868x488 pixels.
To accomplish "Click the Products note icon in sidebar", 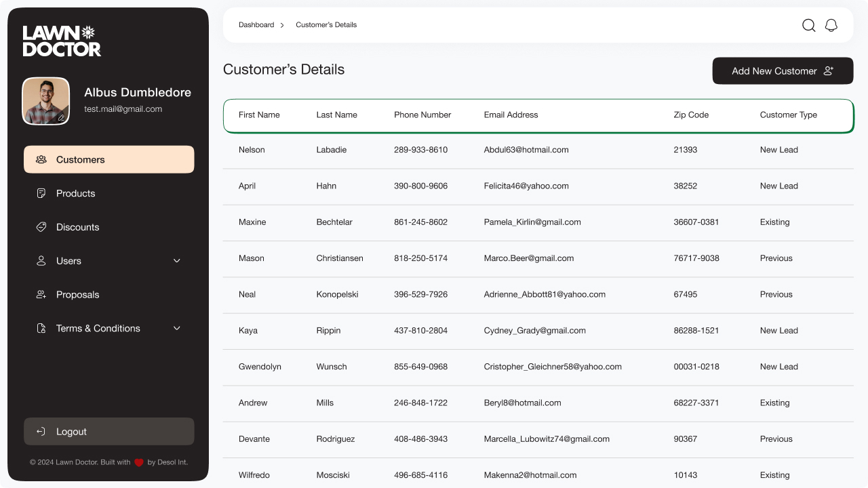I will [41, 193].
